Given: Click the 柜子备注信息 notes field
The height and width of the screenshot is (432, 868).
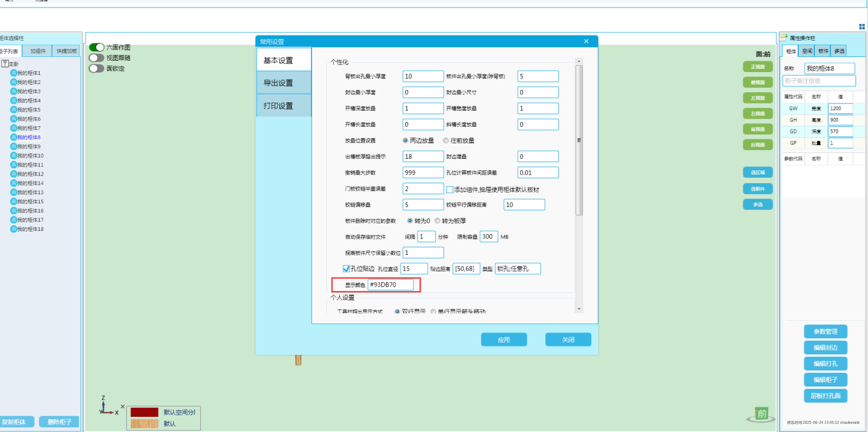Looking at the screenshot, I should (x=819, y=81).
